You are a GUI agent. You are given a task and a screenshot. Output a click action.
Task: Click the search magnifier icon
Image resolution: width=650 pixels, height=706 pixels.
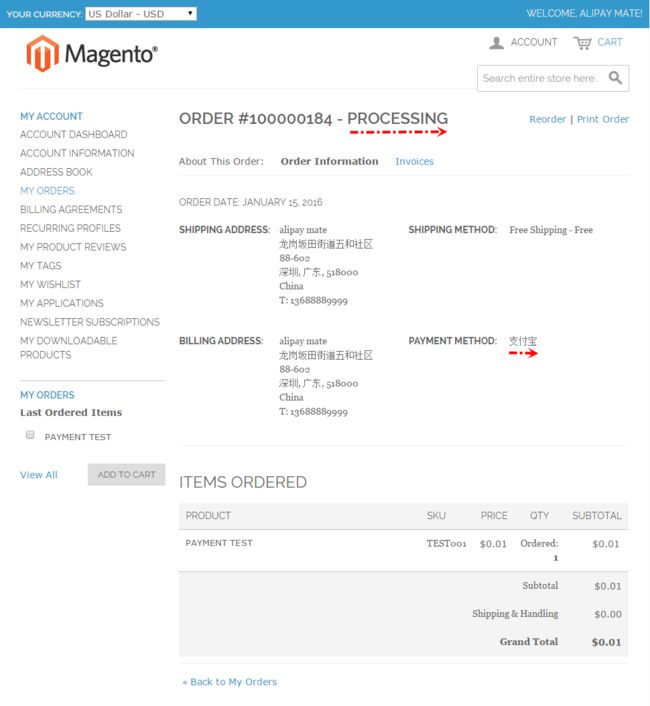click(x=615, y=78)
